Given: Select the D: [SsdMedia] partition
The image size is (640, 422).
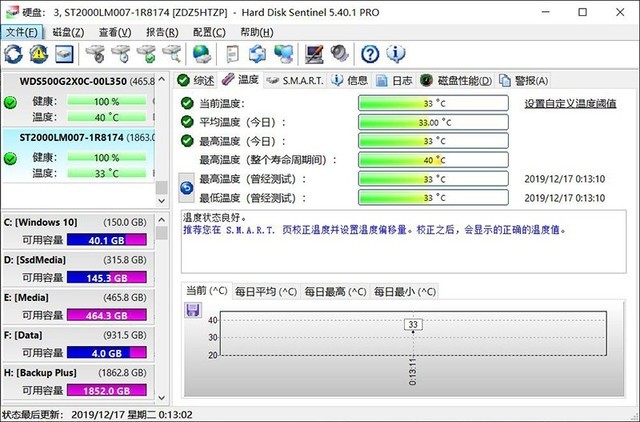Looking at the screenshot, I should tap(78, 269).
